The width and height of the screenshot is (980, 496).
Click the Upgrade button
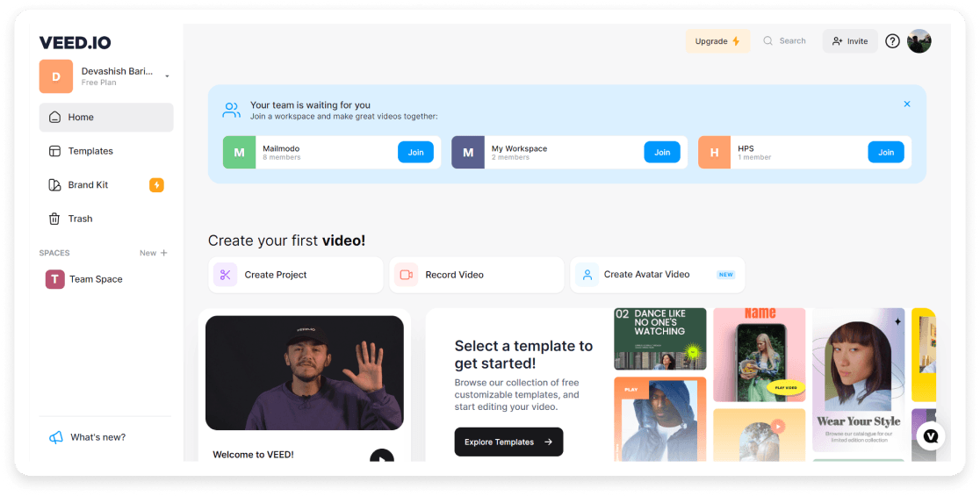[x=717, y=41]
